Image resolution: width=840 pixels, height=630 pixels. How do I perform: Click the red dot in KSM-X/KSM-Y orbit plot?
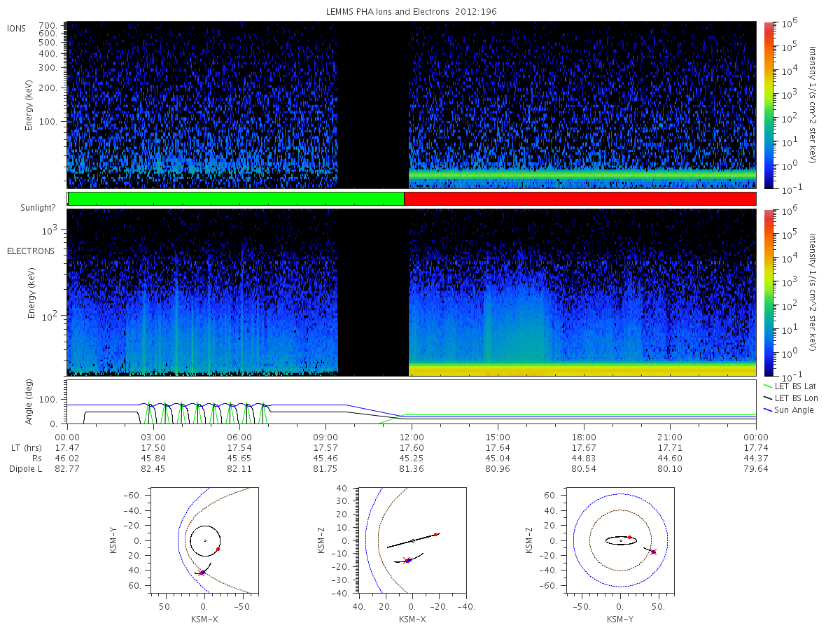tap(218, 549)
